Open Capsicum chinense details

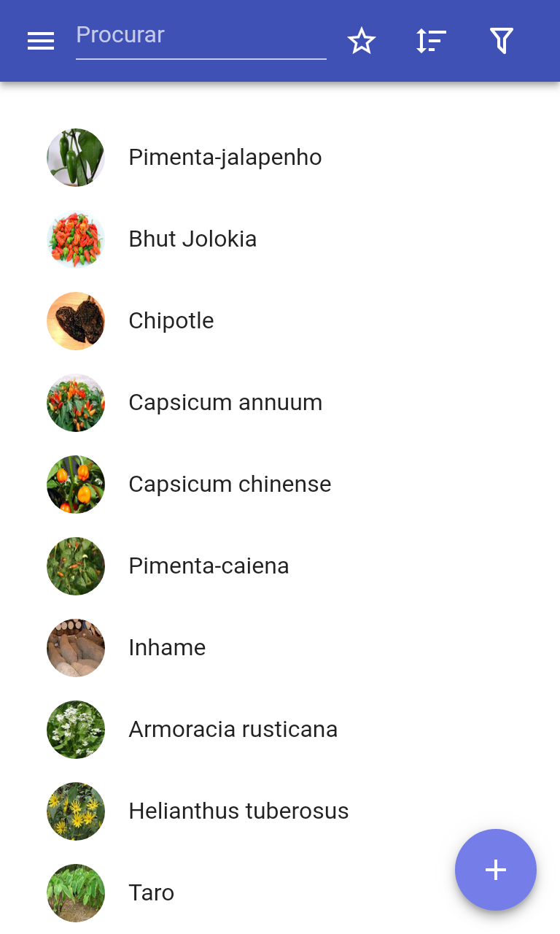(230, 485)
